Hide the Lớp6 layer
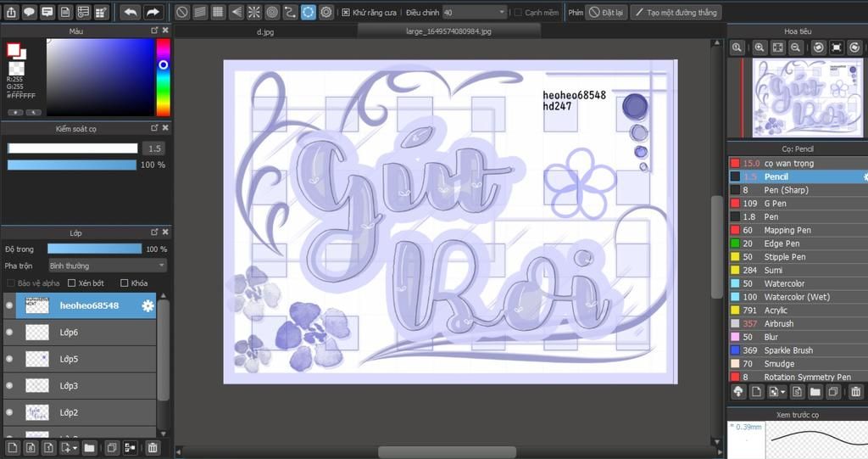The height and width of the screenshot is (459, 868). pos(9,332)
